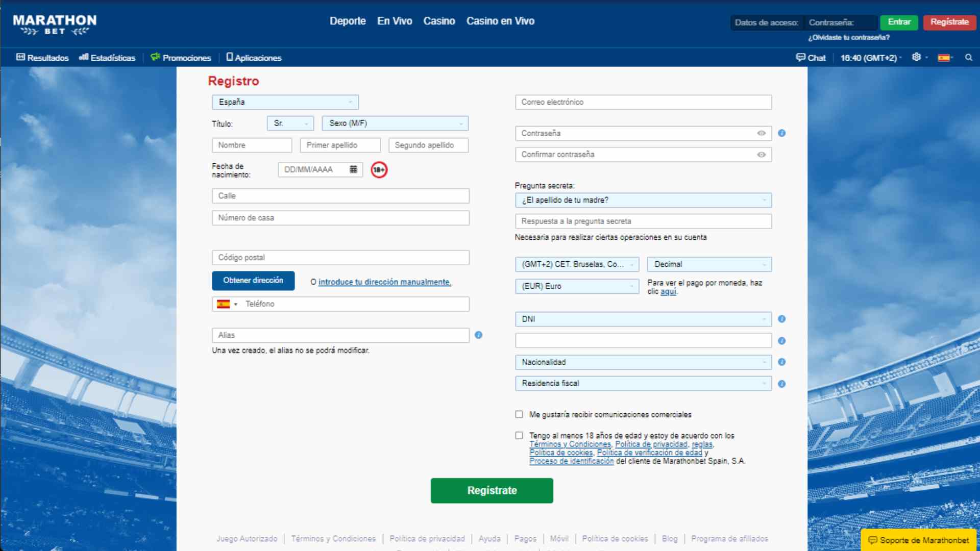Image resolution: width=980 pixels, height=551 pixels.
Task: Click the info icon next to Residencia fiscal
Action: click(x=781, y=384)
